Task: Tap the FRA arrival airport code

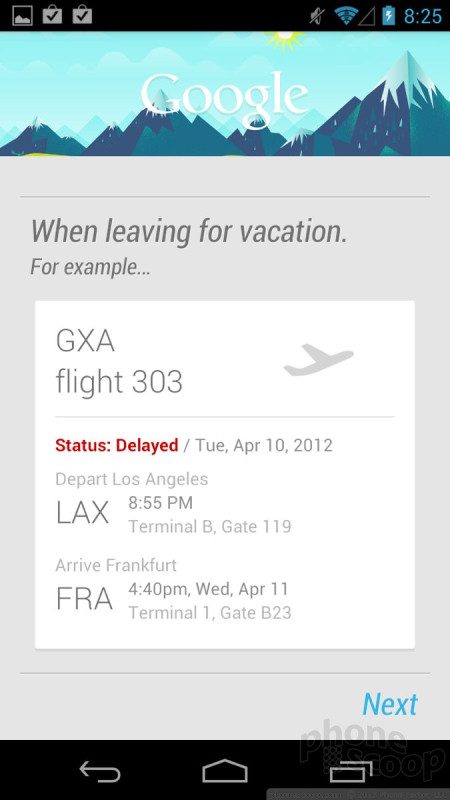Action: 84,598
